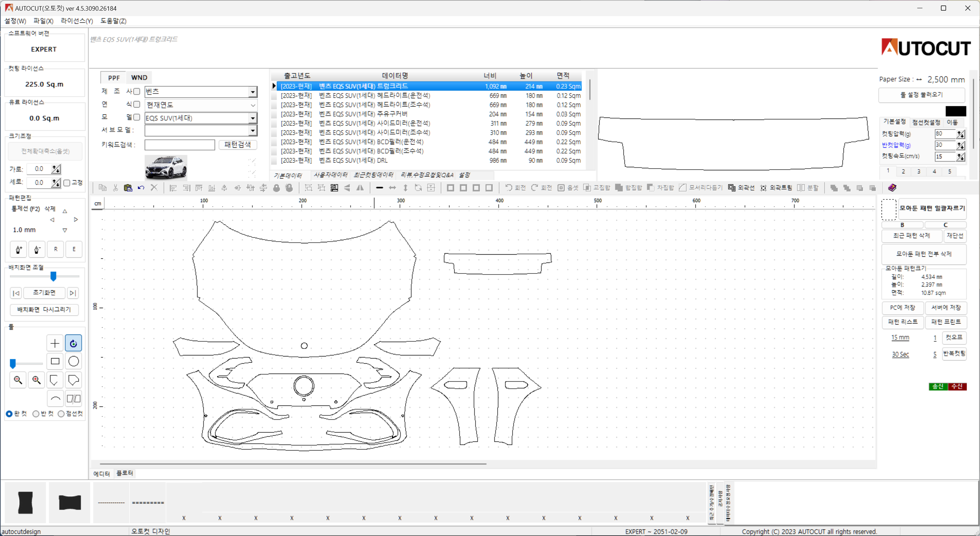Toggle the 고정 checkbox

pyautogui.click(x=67, y=183)
